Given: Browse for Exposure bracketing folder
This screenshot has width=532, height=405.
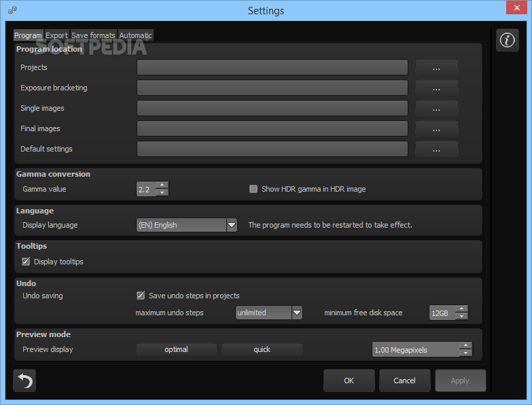Looking at the screenshot, I should pyautogui.click(x=437, y=88).
